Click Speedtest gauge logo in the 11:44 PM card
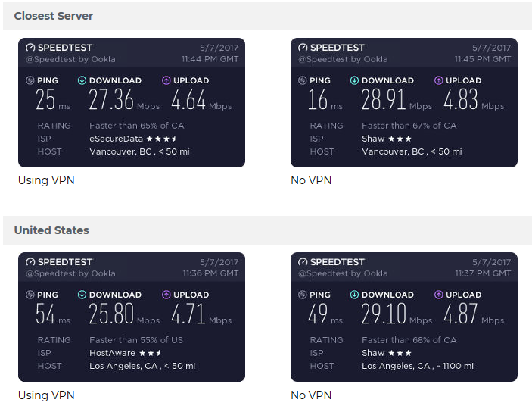The image size is (532, 406). (x=30, y=48)
